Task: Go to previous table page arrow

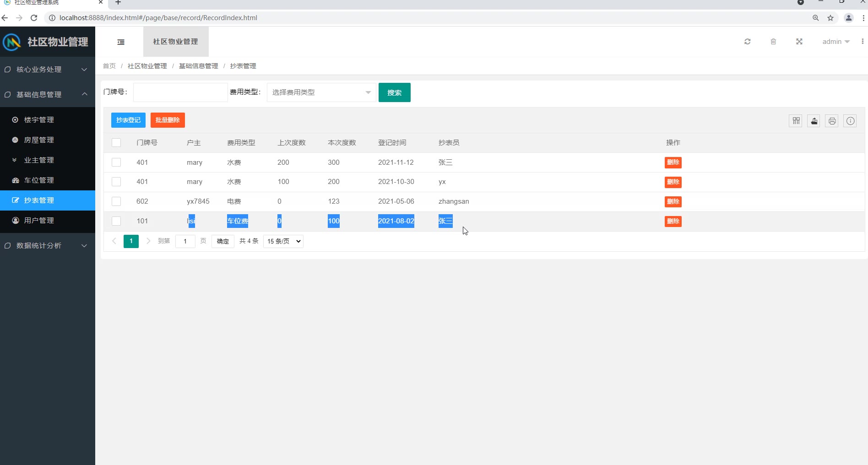Action: [114, 241]
